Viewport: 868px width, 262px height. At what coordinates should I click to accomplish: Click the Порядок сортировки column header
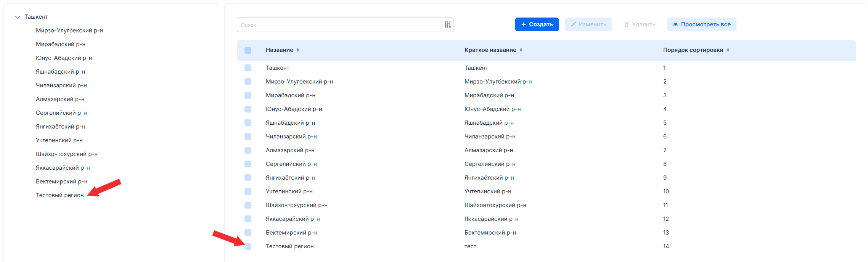(x=693, y=50)
